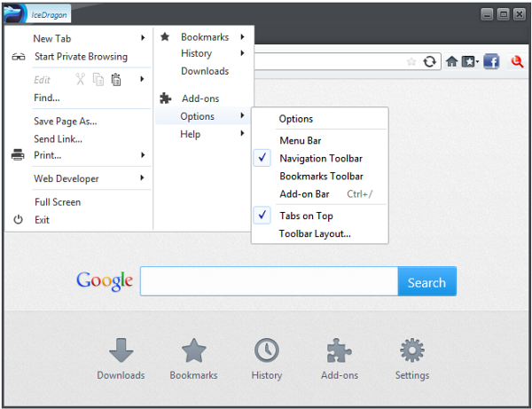Click the Cut scissors icon
Screen dimensions: 532x409
(x=80, y=79)
